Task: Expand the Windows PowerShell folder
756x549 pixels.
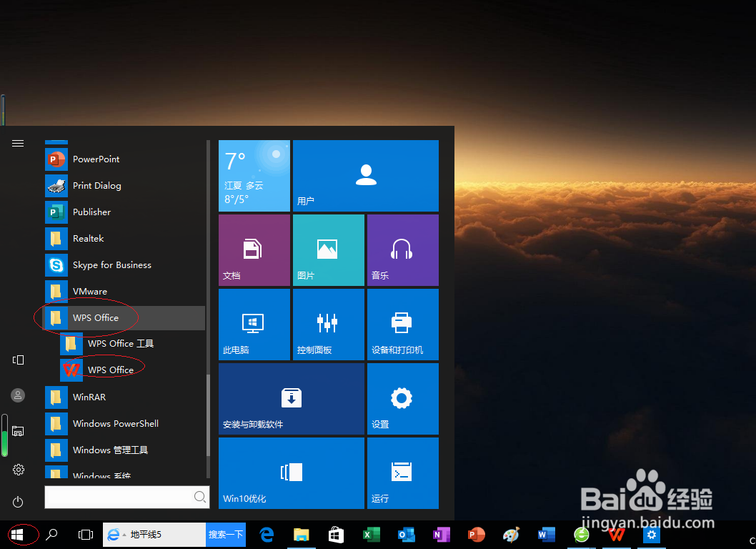Action: [125, 424]
